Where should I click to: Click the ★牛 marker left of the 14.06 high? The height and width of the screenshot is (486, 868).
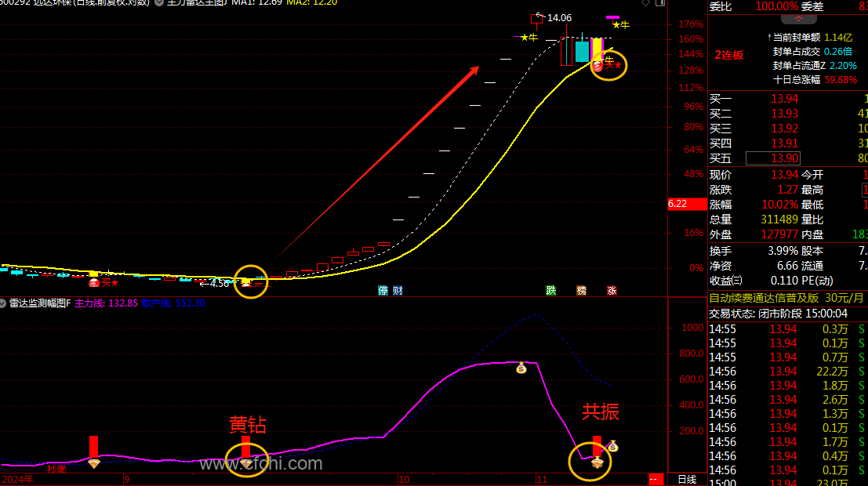point(529,38)
